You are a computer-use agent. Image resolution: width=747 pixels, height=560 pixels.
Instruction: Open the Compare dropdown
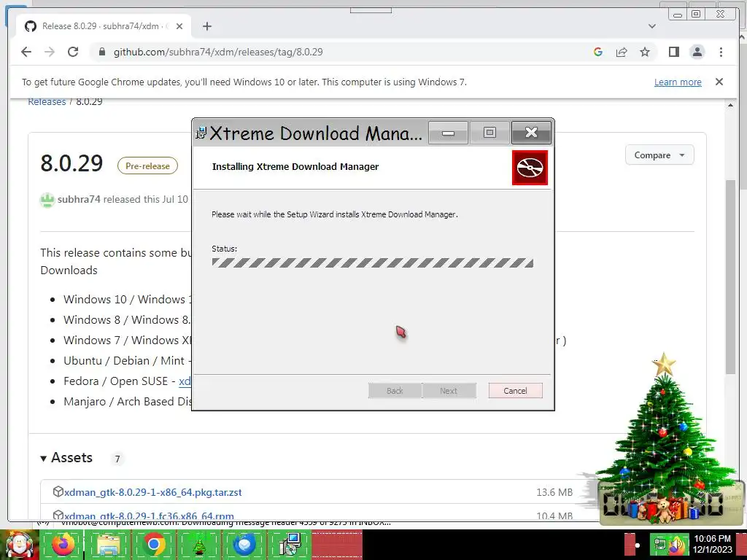[659, 155]
